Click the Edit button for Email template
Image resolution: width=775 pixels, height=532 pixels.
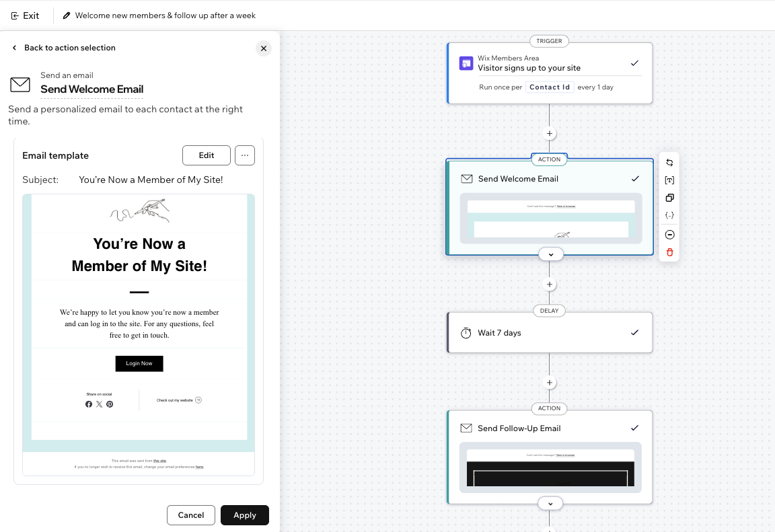click(206, 155)
